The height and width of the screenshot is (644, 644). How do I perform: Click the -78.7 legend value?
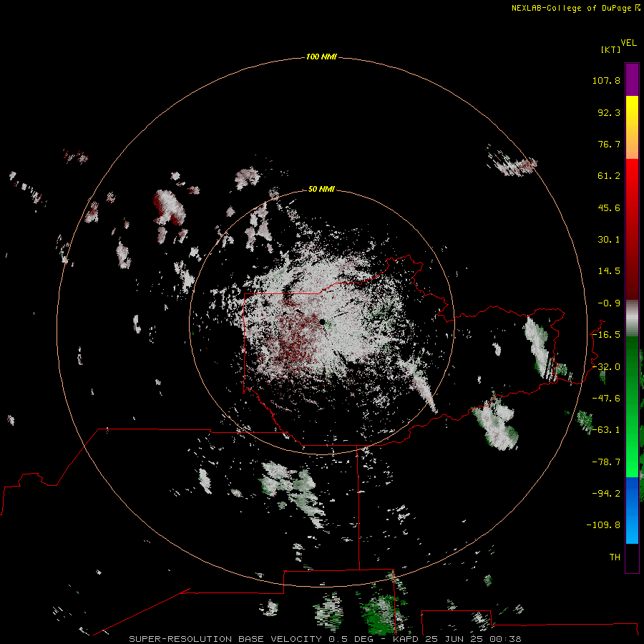(606, 462)
